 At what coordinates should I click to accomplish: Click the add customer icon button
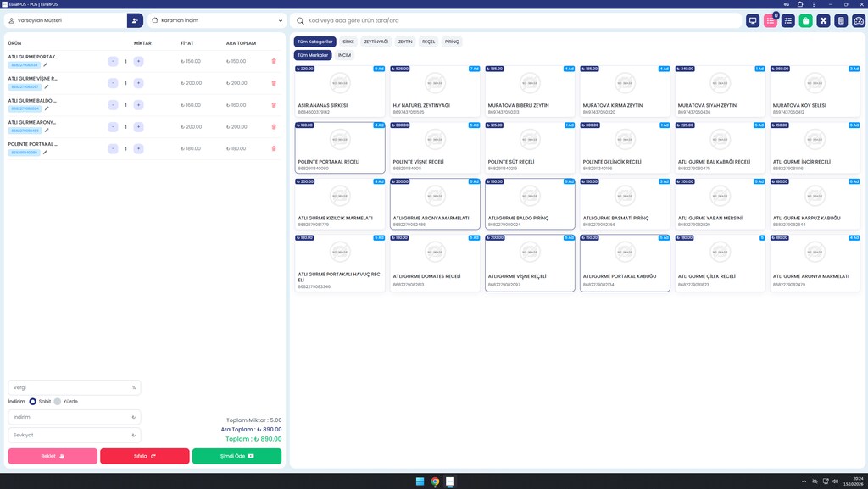coord(135,20)
